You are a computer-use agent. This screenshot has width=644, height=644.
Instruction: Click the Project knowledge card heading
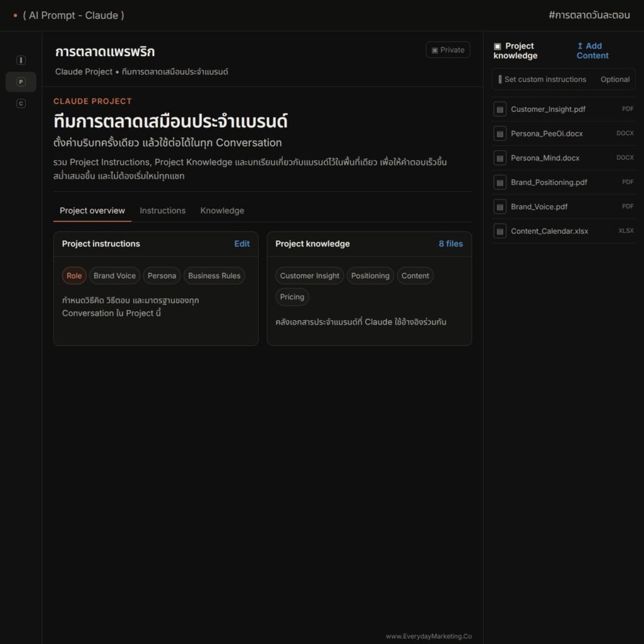point(313,243)
